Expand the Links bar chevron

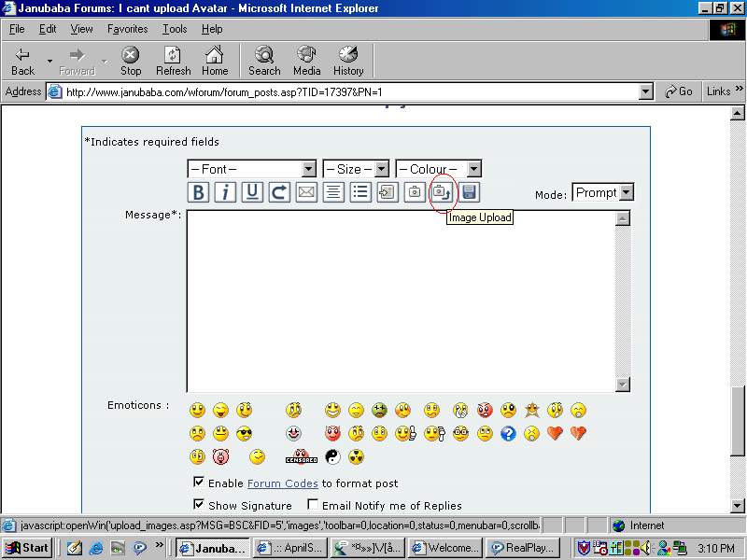(x=739, y=89)
